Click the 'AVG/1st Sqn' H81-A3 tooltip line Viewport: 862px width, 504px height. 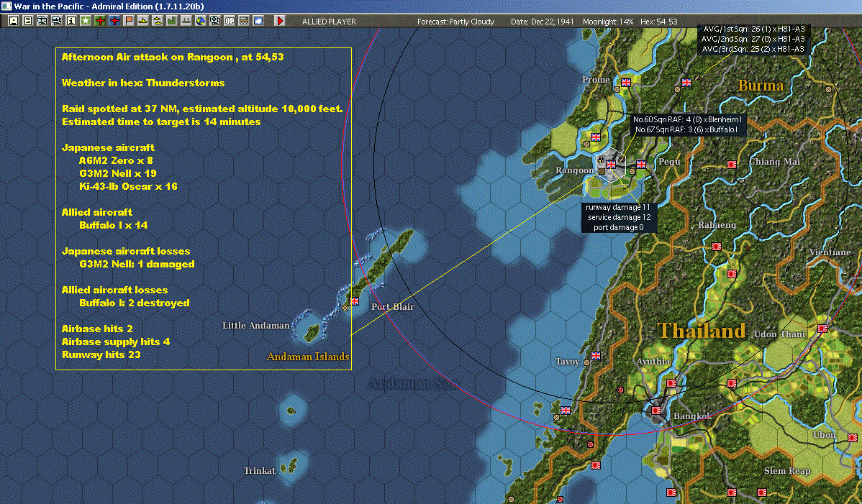[x=754, y=29]
